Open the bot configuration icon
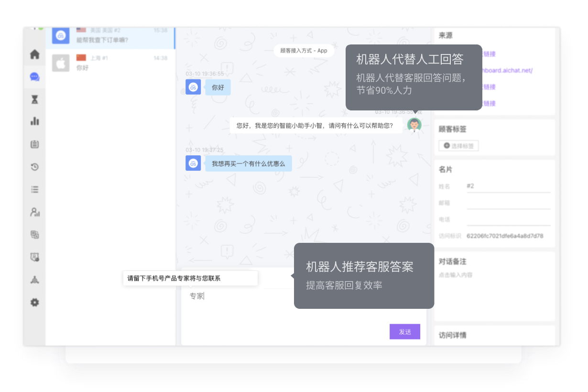 pyautogui.click(x=34, y=234)
